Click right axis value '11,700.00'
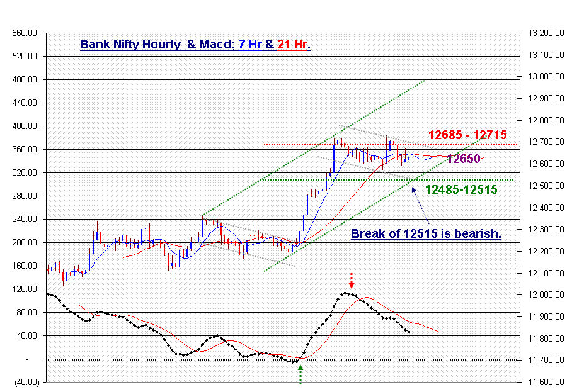This screenshot has height=392, width=572. tap(546, 360)
